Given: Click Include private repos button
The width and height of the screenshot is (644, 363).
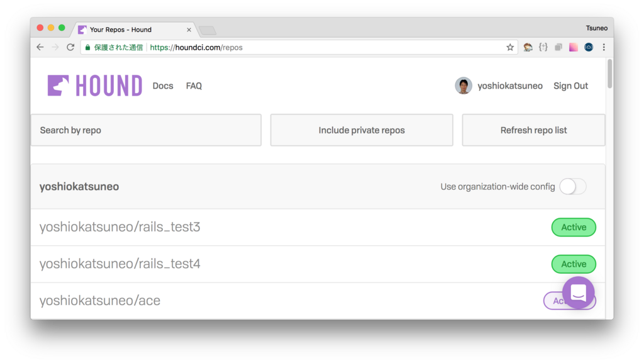Looking at the screenshot, I should pos(362,130).
